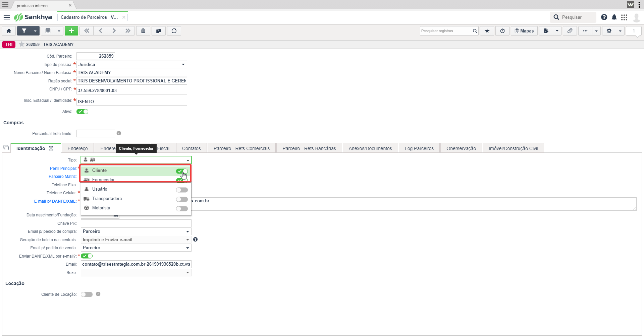This screenshot has width=644, height=336.
Task: Open help question mark in header
Action: [604, 17]
